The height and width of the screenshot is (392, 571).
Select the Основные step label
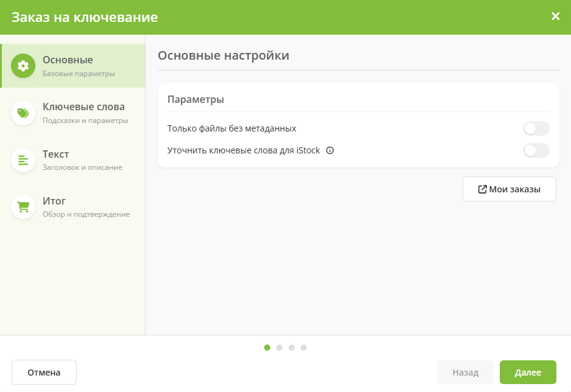point(68,60)
